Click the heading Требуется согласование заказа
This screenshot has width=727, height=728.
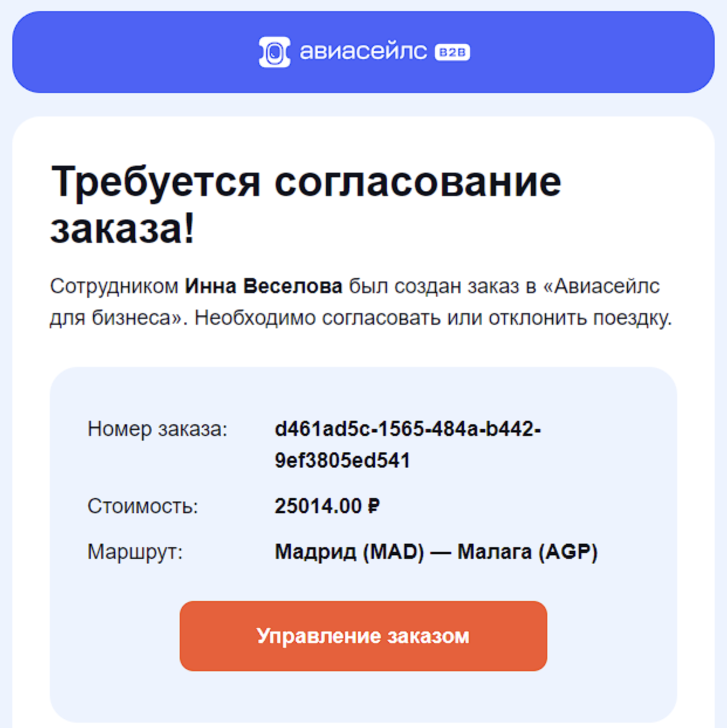coord(306,204)
